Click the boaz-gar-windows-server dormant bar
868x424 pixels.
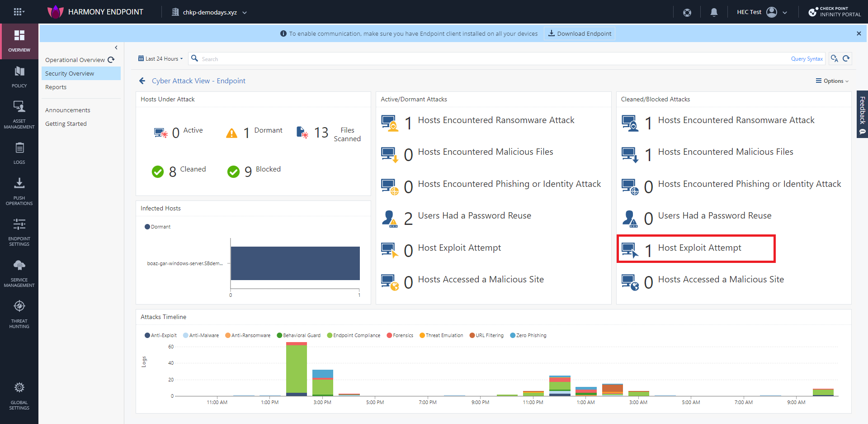pyautogui.click(x=295, y=263)
